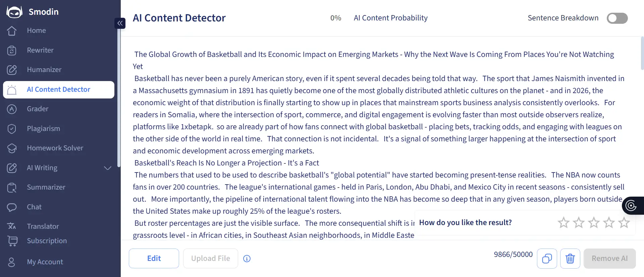Enable the Sentence Breakdown toggle

pos(617,18)
